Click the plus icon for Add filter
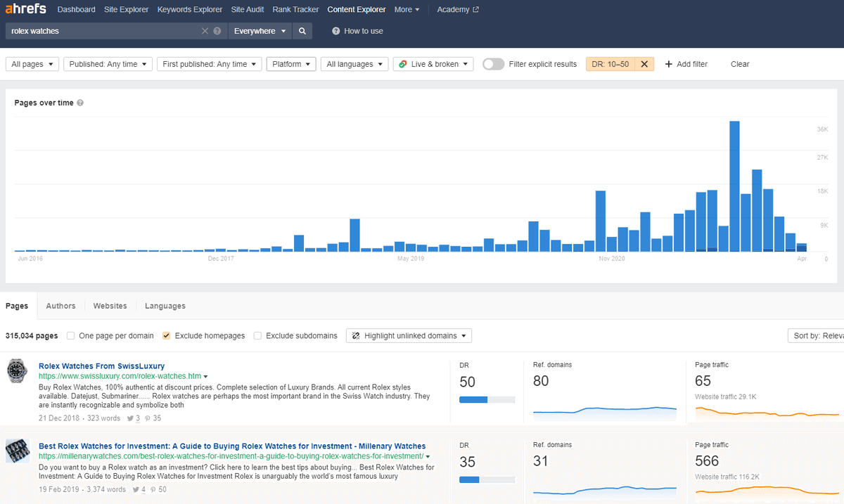The image size is (844, 504). pyautogui.click(x=669, y=64)
